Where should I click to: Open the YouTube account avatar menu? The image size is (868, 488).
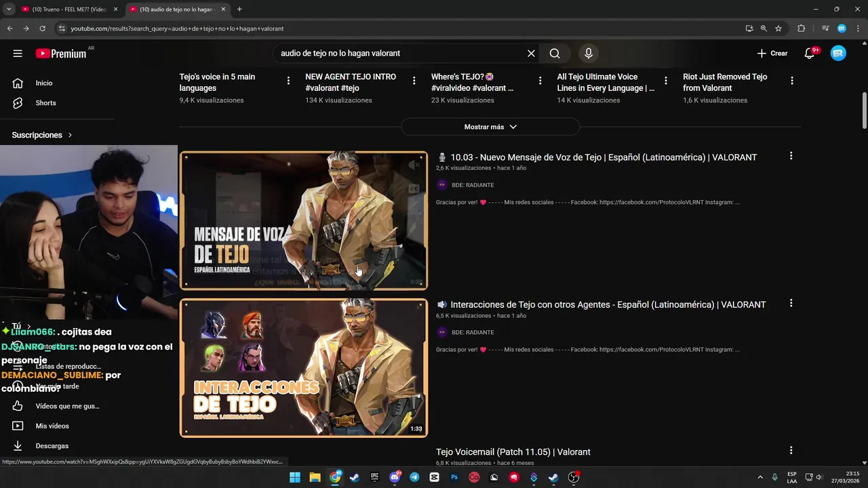[x=838, y=54]
